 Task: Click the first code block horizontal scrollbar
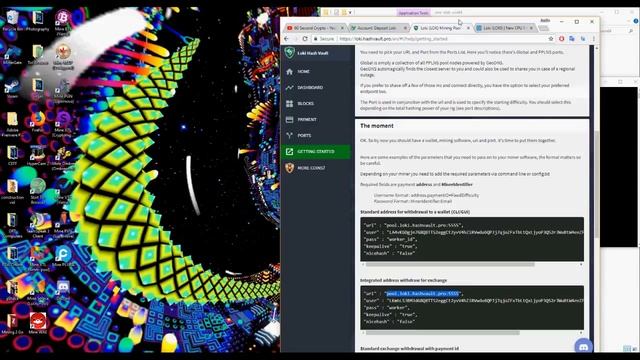pos(450,264)
